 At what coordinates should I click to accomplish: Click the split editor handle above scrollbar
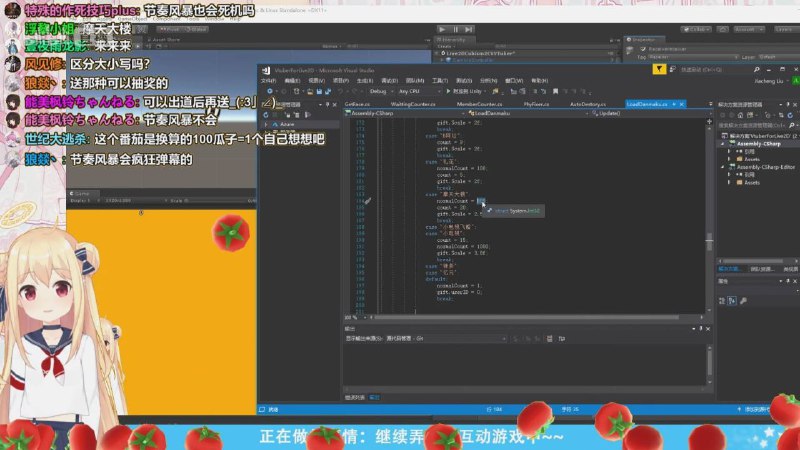709,121
